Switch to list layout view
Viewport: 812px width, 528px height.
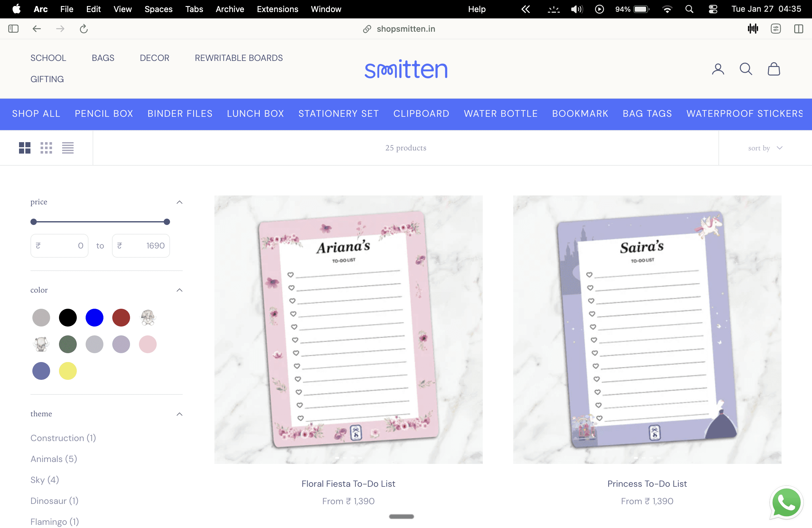(x=68, y=148)
